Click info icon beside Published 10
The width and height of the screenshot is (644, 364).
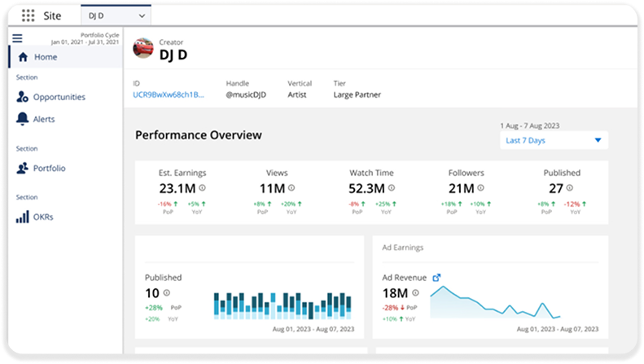pos(166,293)
